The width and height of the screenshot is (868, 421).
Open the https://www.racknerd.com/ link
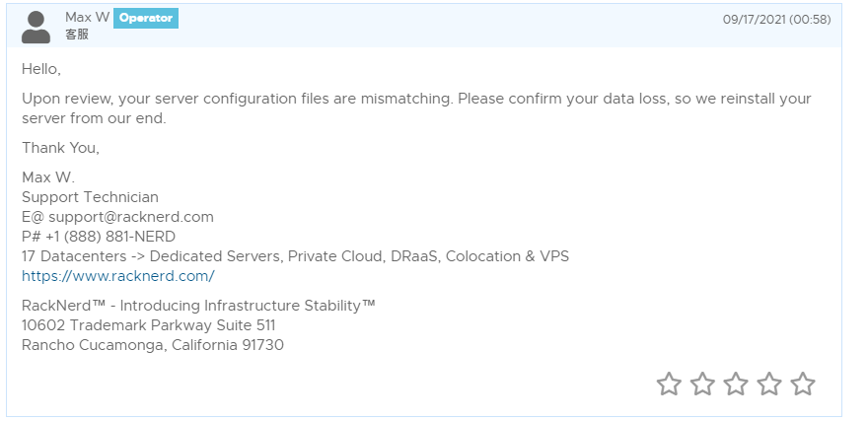[x=118, y=276]
